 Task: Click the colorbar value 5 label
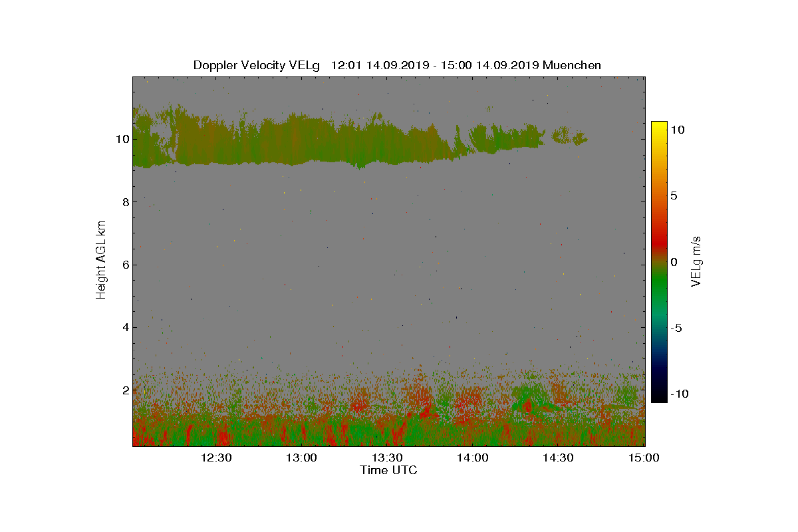674,196
